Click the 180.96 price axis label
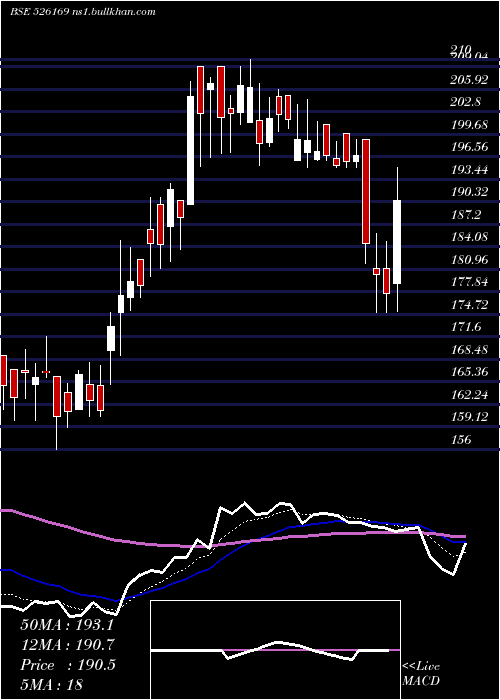The height and width of the screenshot is (700, 500). tap(469, 260)
